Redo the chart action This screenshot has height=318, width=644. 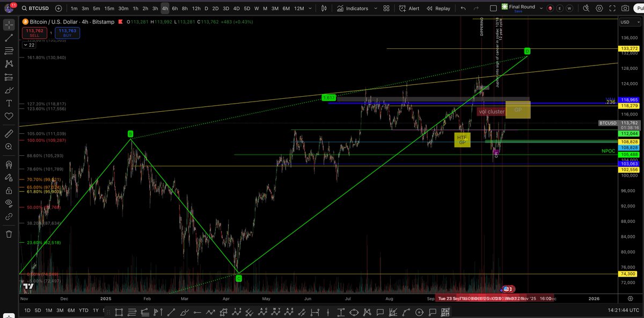click(x=477, y=9)
